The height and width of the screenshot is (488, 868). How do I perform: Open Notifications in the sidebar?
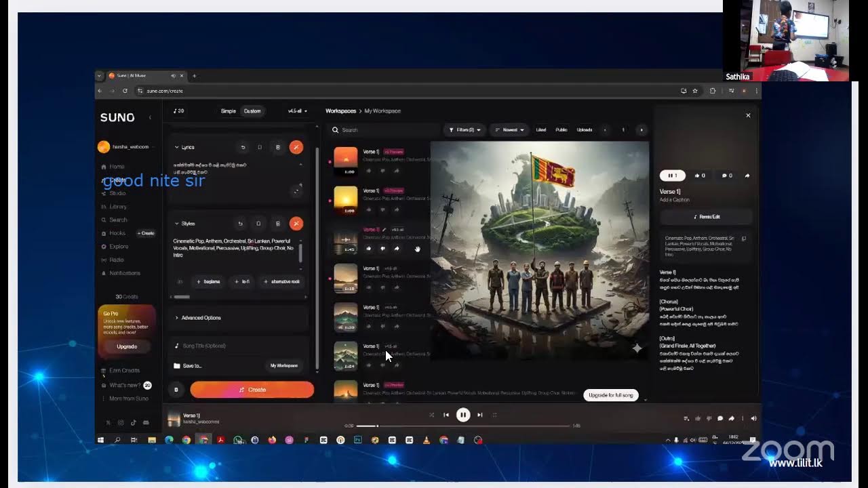coord(120,273)
